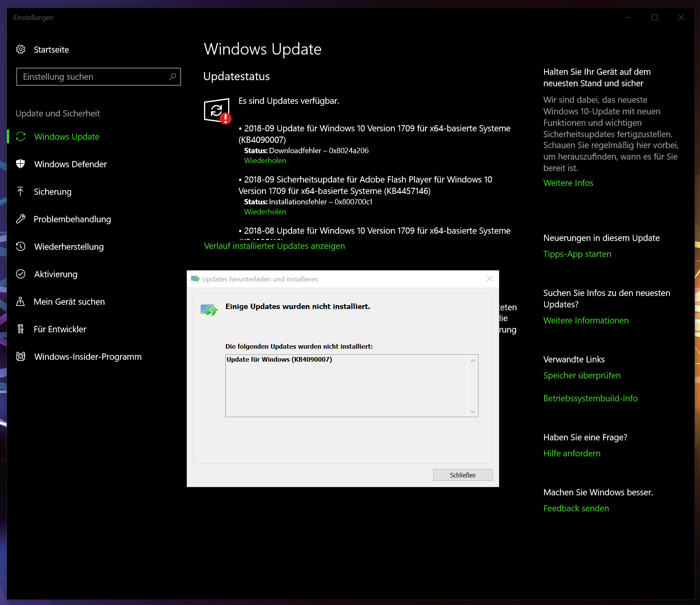Open Speicher überprüfen link
This screenshot has height=605, width=700.
pos(582,375)
